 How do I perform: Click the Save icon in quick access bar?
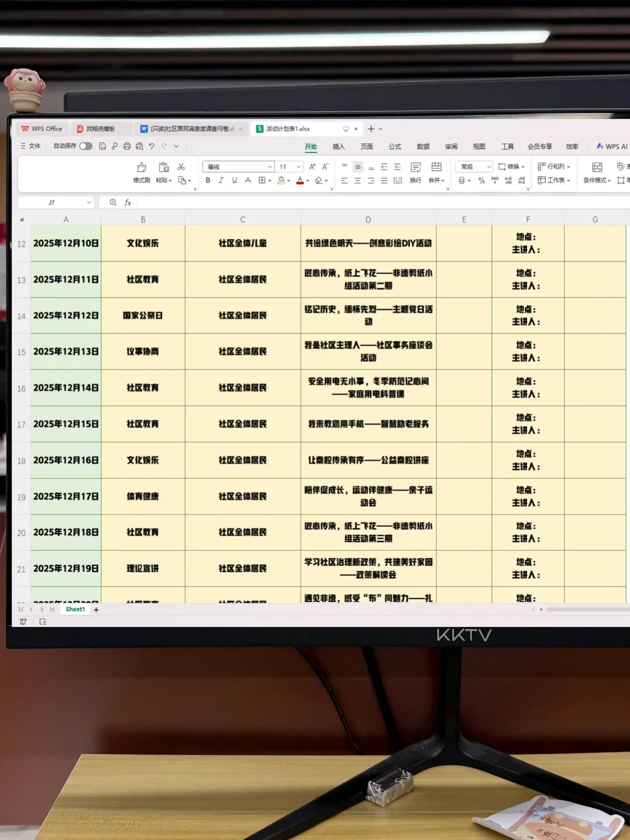(x=103, y=146)
